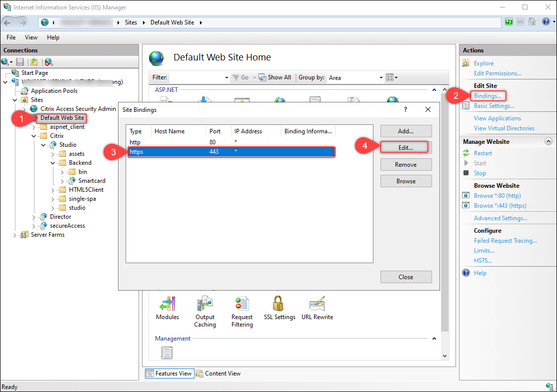Screen dimensions: 557x392
Task: Collapse the Manage Website section
Action: point(548,141)
